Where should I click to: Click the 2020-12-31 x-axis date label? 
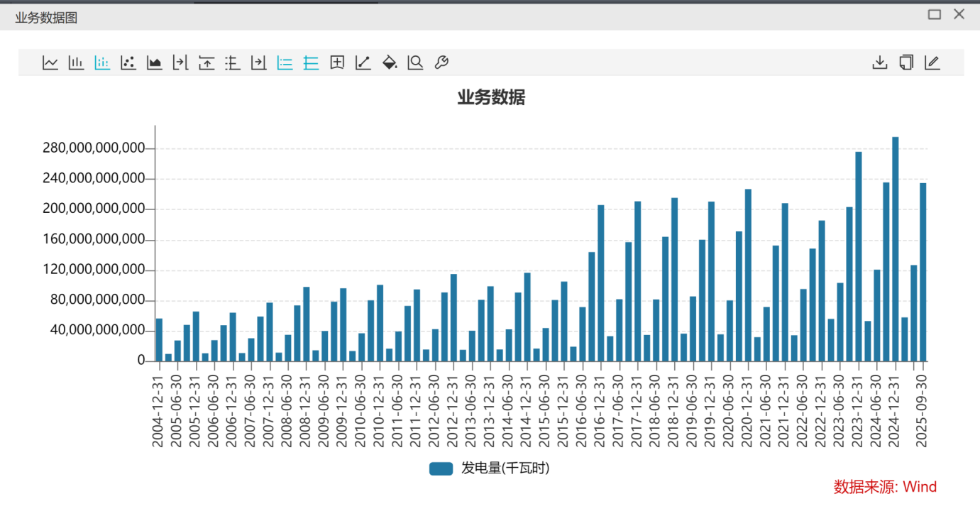pos(748,412)
